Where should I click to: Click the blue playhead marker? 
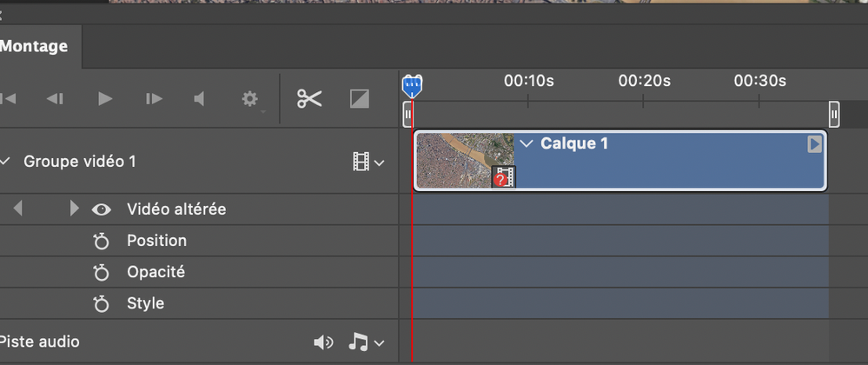click(412, 86)
